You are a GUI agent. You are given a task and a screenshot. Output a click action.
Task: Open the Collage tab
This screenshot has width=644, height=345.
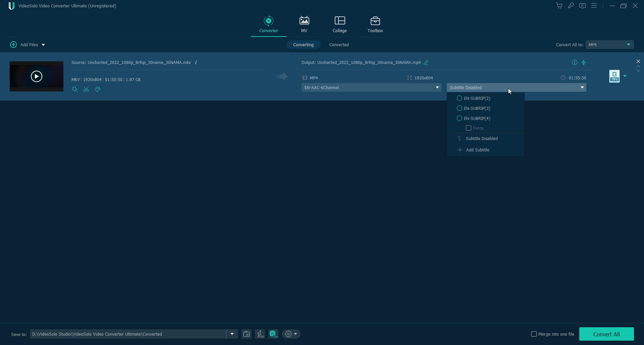(x=340, y=24)
